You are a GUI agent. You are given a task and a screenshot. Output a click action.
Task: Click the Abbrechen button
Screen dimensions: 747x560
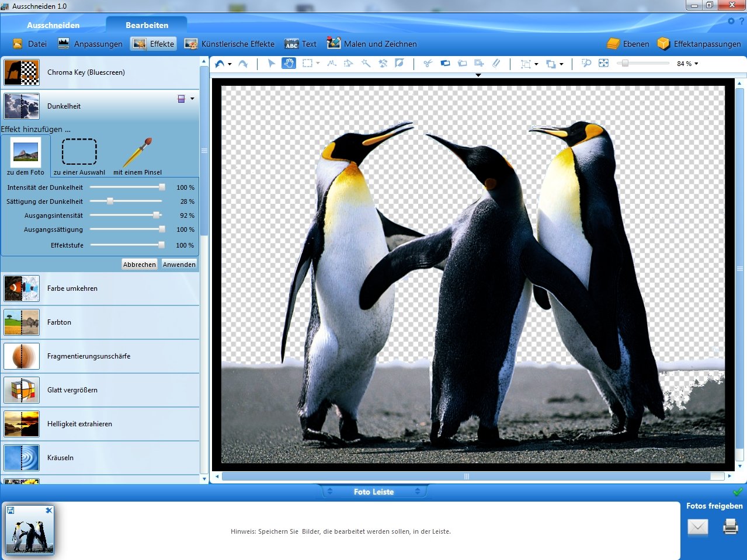point(140,265)
